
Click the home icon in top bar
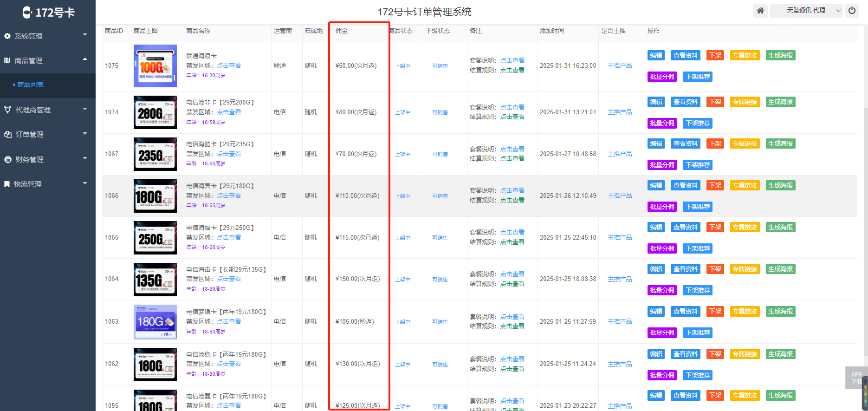[x=760, y=11]
